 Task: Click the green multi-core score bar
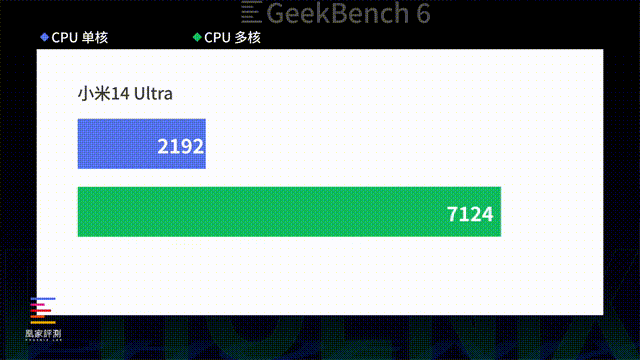point(289,211)
